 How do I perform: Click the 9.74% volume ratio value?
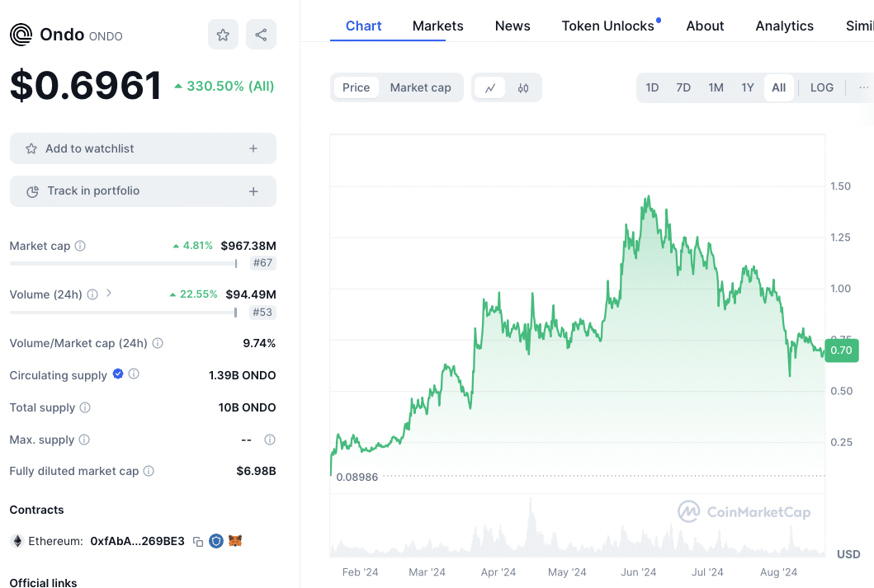click(x=259, y=343)
